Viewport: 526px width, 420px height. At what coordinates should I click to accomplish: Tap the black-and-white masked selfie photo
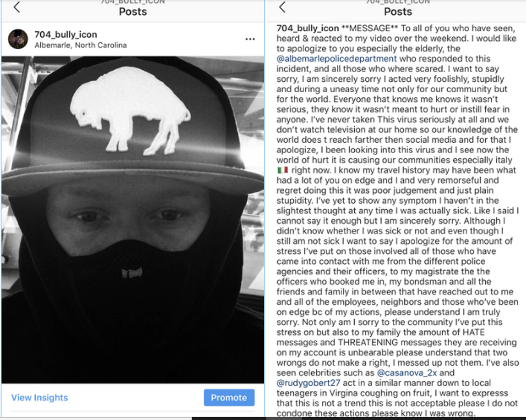pyautogui.click(x=133, y=220)
